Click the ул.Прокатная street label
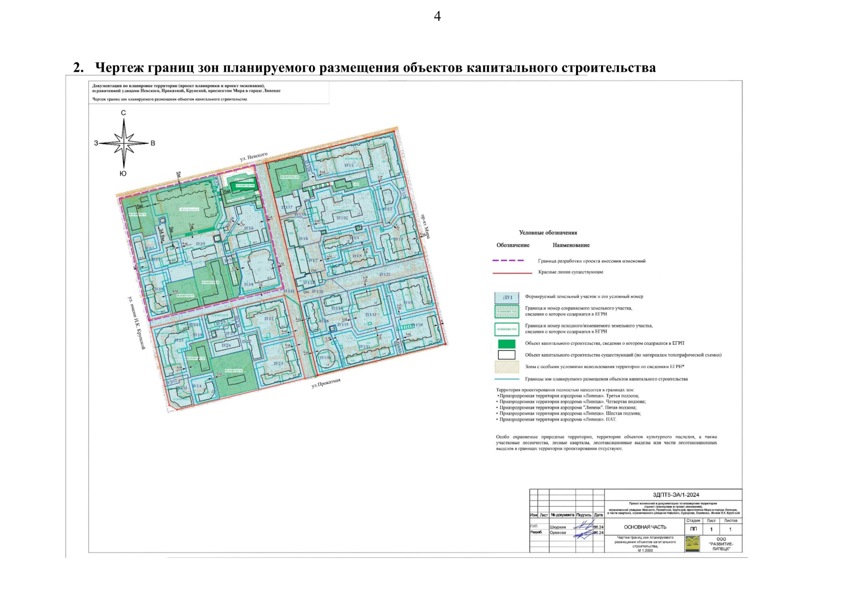This screenshot has height=614, width=868. tap(326, 383)
